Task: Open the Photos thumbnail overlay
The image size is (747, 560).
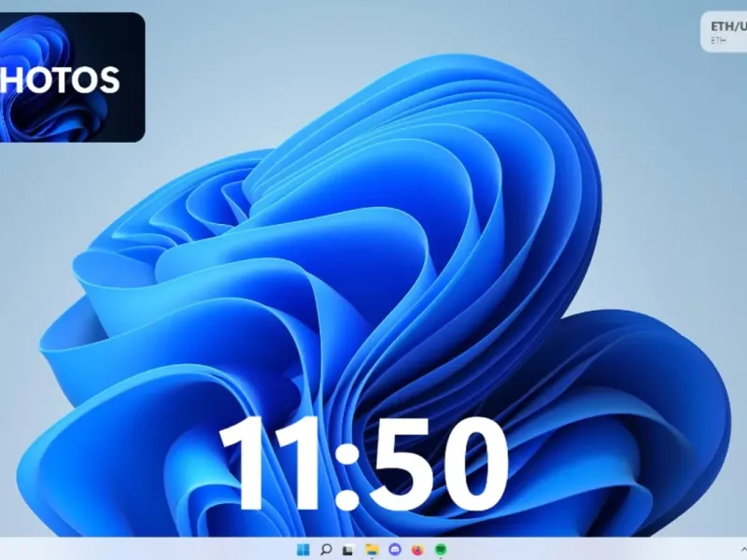Action: [73, 77]
